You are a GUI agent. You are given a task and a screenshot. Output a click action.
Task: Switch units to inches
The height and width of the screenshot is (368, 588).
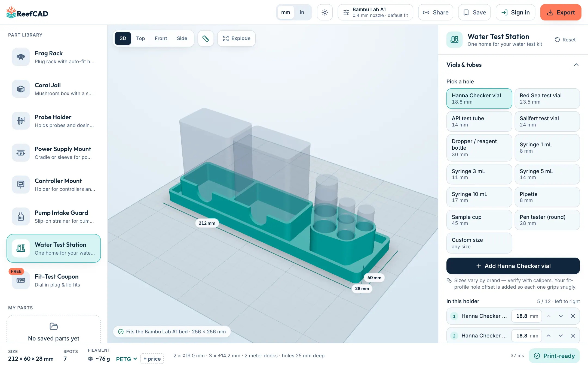[302, 12]
